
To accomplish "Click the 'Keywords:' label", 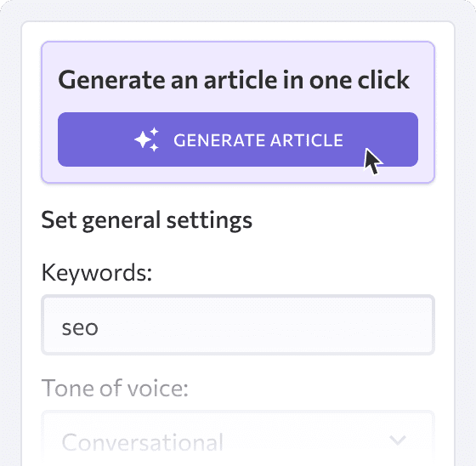I will [97, 273].
